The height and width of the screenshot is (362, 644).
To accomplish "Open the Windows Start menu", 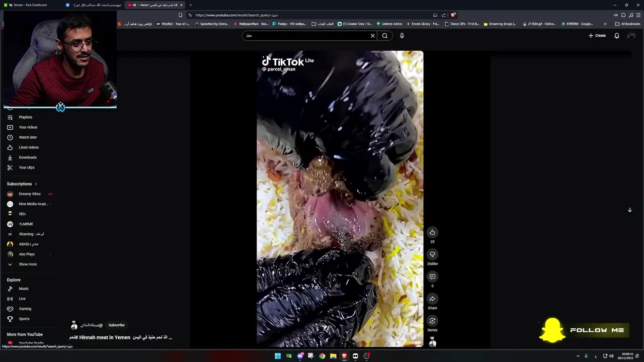I will click(278, 356).
